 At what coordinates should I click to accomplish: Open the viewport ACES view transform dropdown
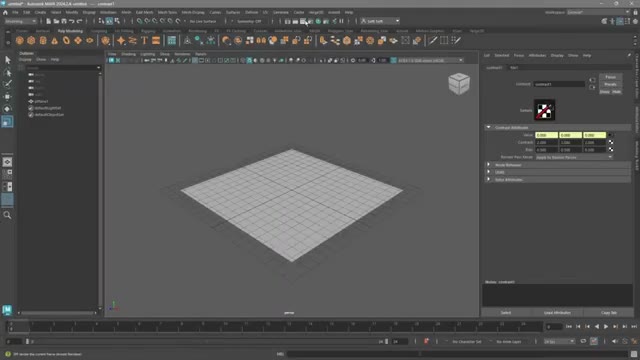[431, 60]
